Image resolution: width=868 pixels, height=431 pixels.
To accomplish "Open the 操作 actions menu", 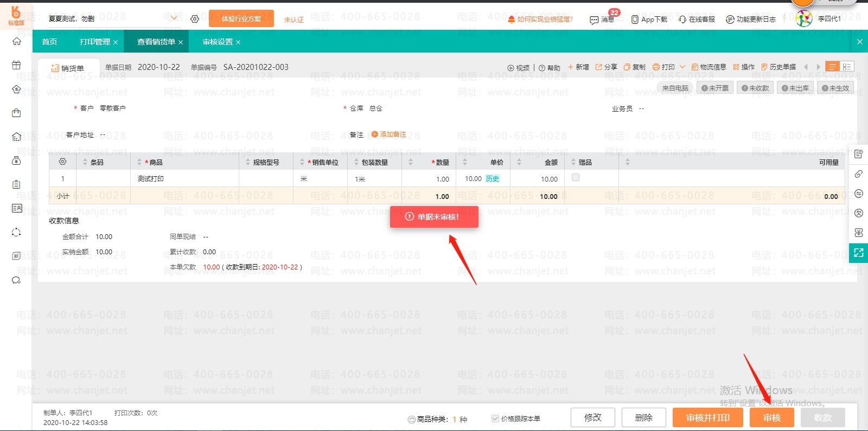I will 744,67.
